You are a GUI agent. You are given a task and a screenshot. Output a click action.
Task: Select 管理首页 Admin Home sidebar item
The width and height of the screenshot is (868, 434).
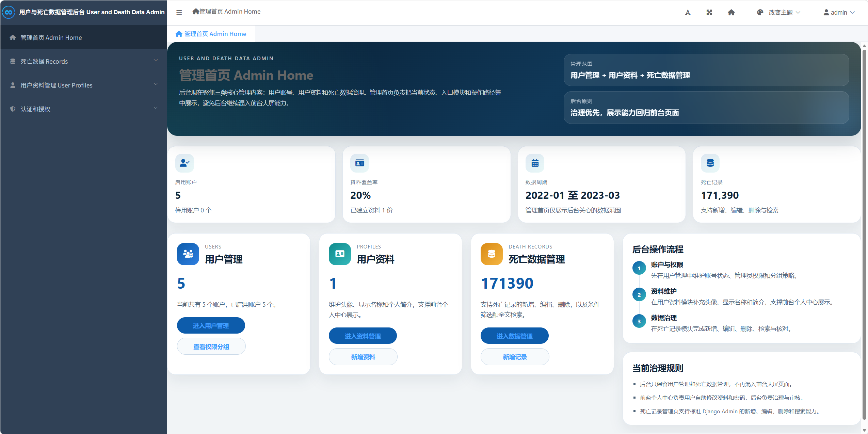pyautogui.click(x=51, y=37)
